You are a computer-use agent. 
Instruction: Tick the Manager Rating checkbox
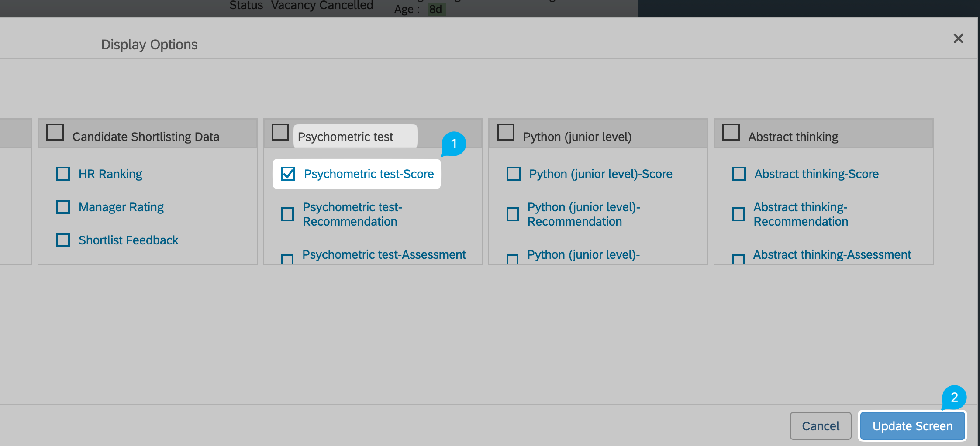(x=63, y=207)
